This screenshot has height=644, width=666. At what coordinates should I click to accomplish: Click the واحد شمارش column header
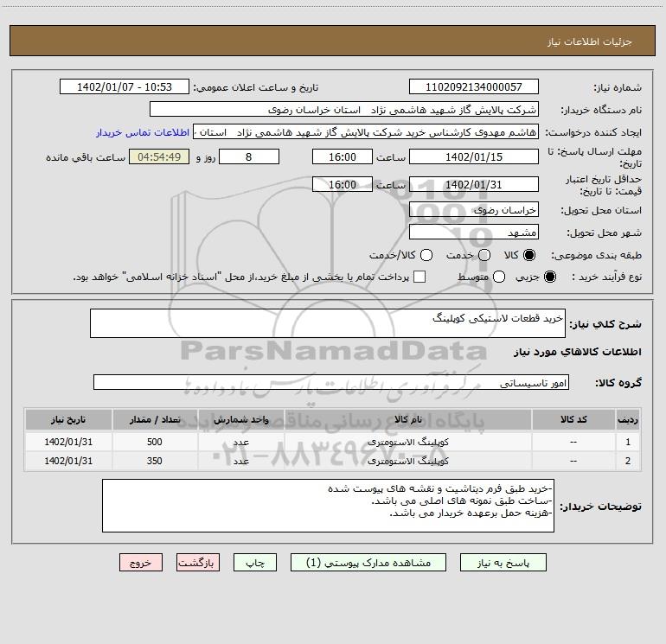click(x=240, y=419)
